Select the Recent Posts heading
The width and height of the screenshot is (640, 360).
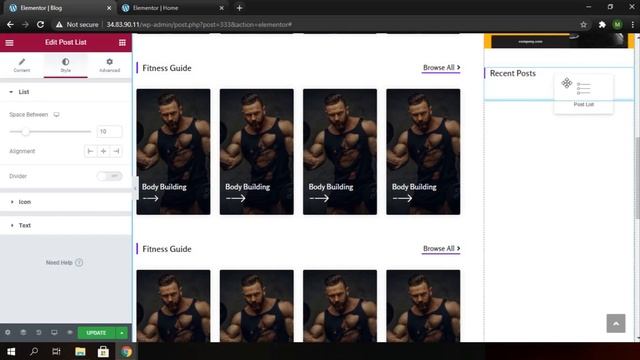click(513, 73)
